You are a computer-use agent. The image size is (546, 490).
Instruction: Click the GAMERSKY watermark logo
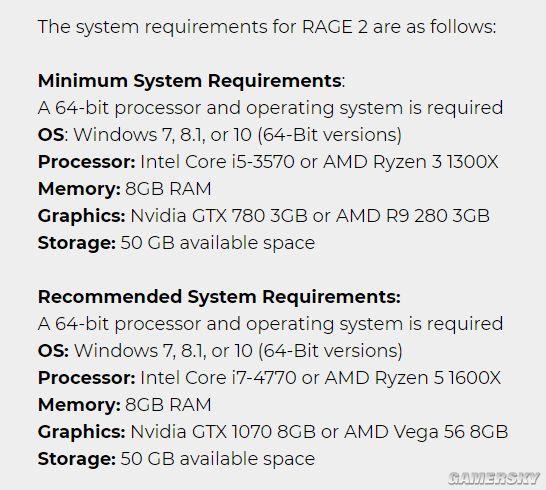pyautogui.click(x=494, y=479)
